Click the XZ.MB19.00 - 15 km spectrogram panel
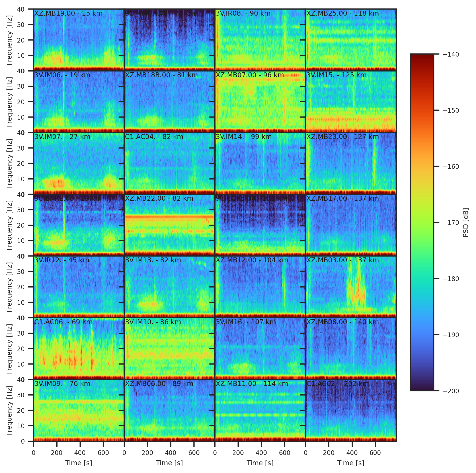This screenshot has width=476, height=473. point(78,40)
